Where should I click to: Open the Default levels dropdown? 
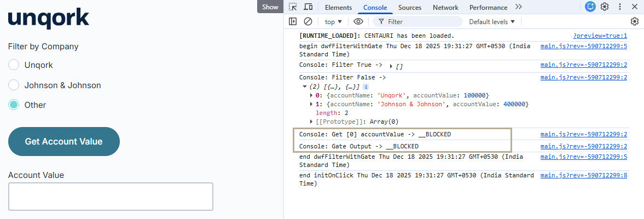pyautogui.click(x=492, y=22)
